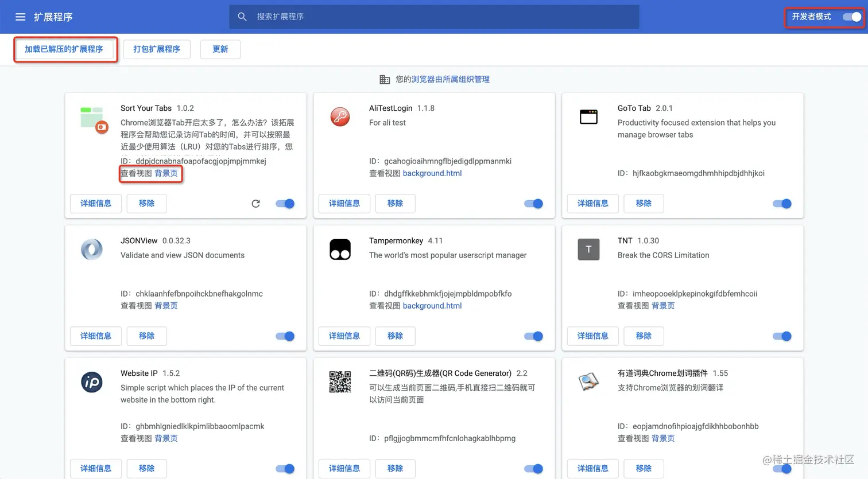Open 背景页 link of JSONView

(x=166, y=306)
